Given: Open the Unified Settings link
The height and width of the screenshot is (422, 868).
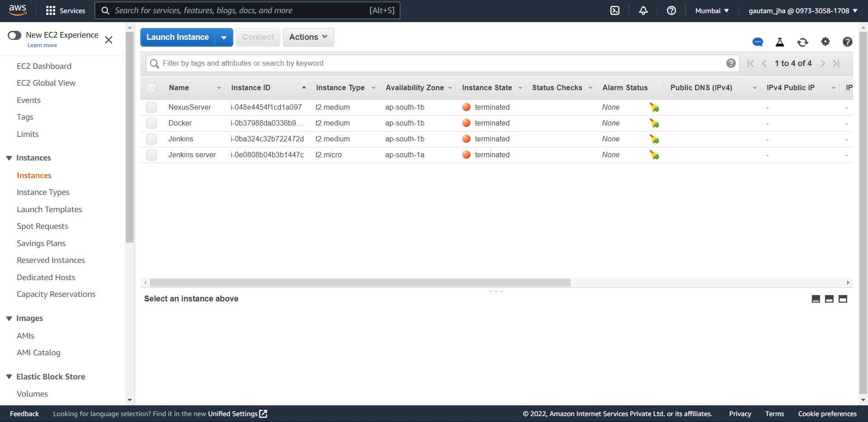Looking at the screenshot, I should point(237,414).
